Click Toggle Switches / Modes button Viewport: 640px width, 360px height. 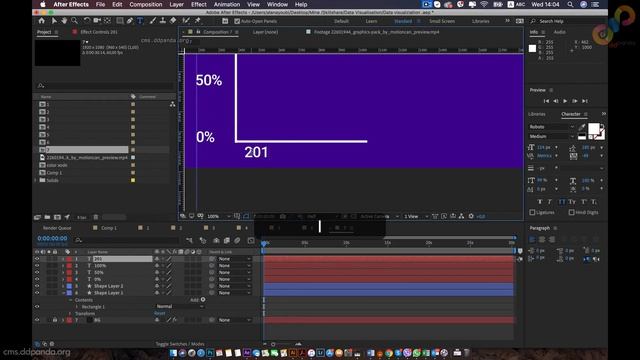(x=180, y=344)
